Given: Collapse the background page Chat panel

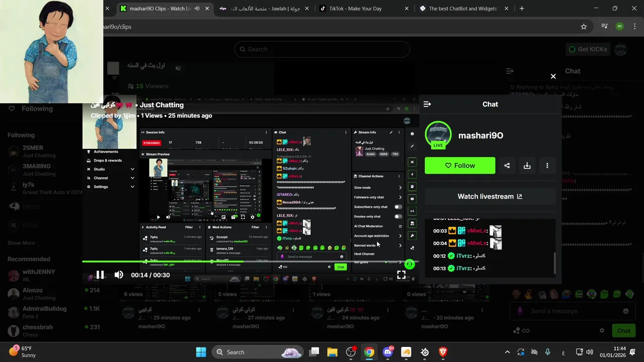Looking at the screenshot, I should pos(510,71).
